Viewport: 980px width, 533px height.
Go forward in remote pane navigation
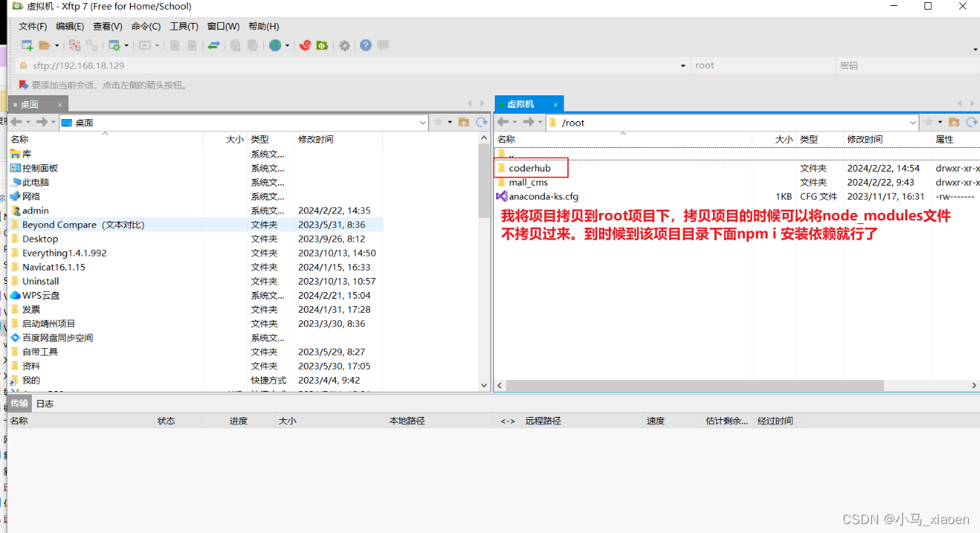point(528,122)
